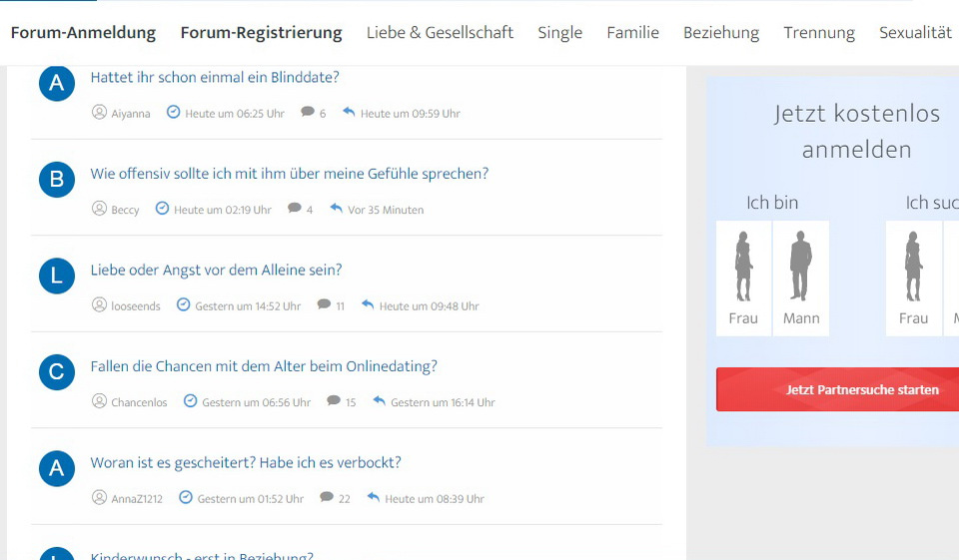This screenshot has height=560, width=959.
Task: Open thread 'Liebe oder Angst vor dem Alleine sein?'
Action: (x=216, y=270)
